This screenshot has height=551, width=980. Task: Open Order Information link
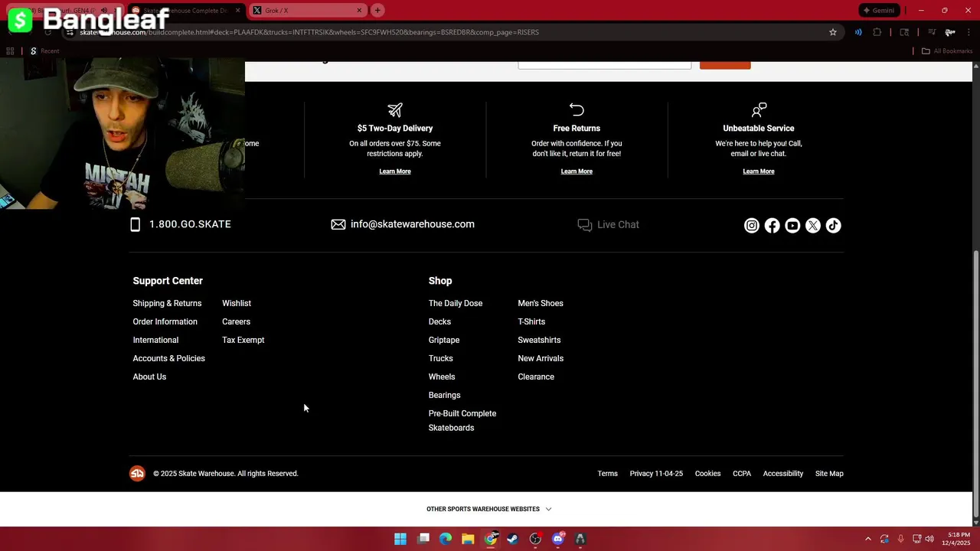click(165, 322)
